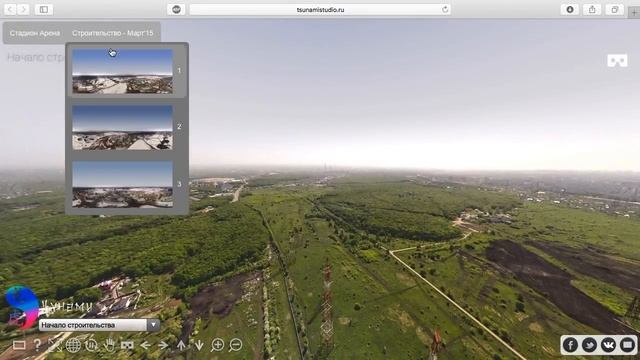Pan the panorama right with the right arrow
The width and height of the screenshot is (640, 360).
163,345
